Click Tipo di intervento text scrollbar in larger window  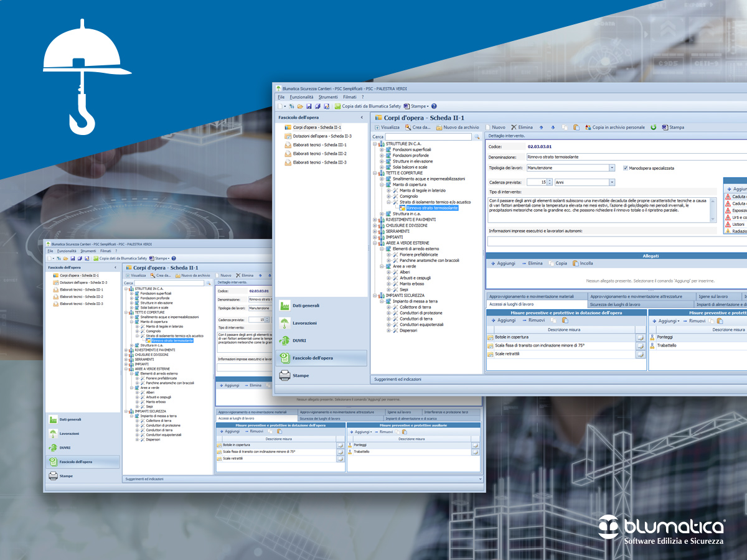coord(713,209)
